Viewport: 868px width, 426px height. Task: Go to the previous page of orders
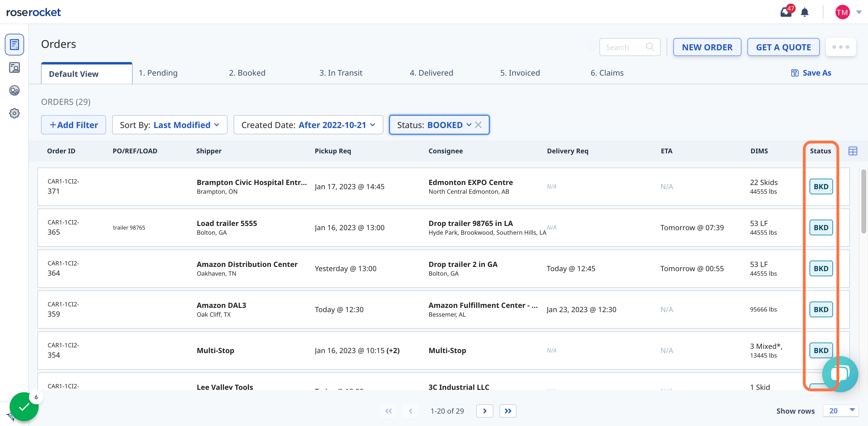click(x=410, y=411)
